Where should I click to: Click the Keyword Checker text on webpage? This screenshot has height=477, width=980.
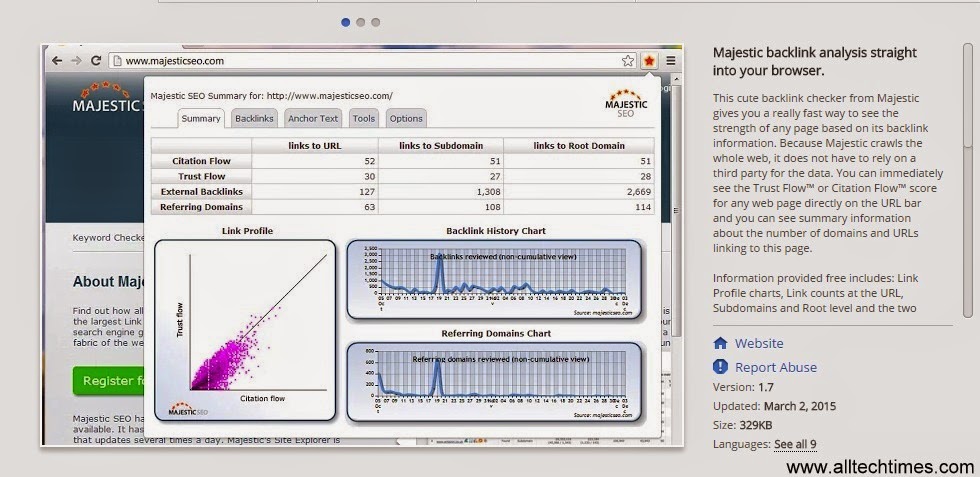pos(109,238)
